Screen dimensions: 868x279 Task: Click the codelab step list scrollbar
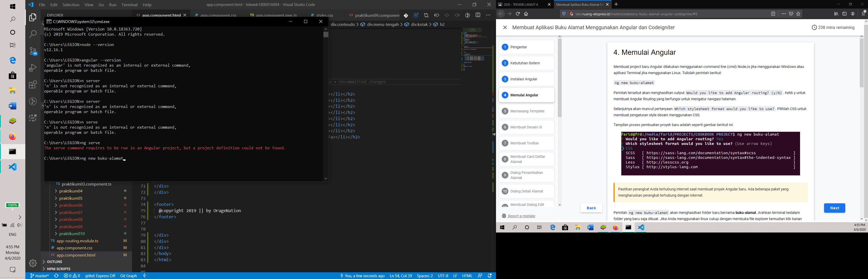tap(560, 78)
